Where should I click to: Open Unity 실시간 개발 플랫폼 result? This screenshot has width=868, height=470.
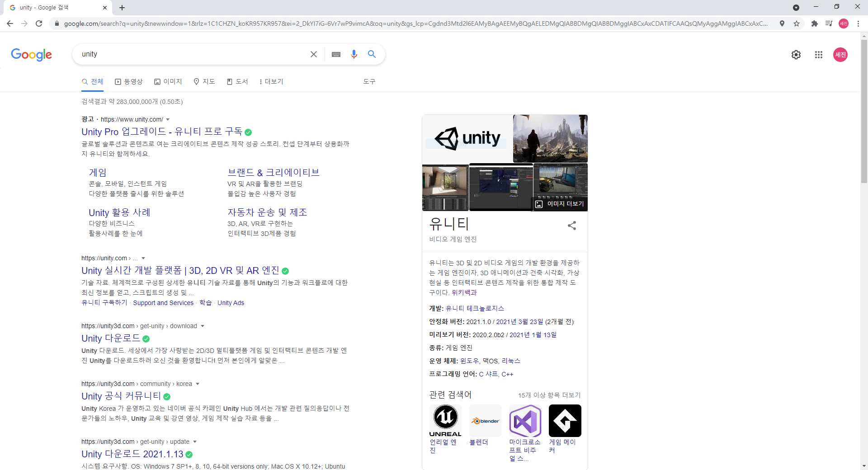click(x=180, y=271)
